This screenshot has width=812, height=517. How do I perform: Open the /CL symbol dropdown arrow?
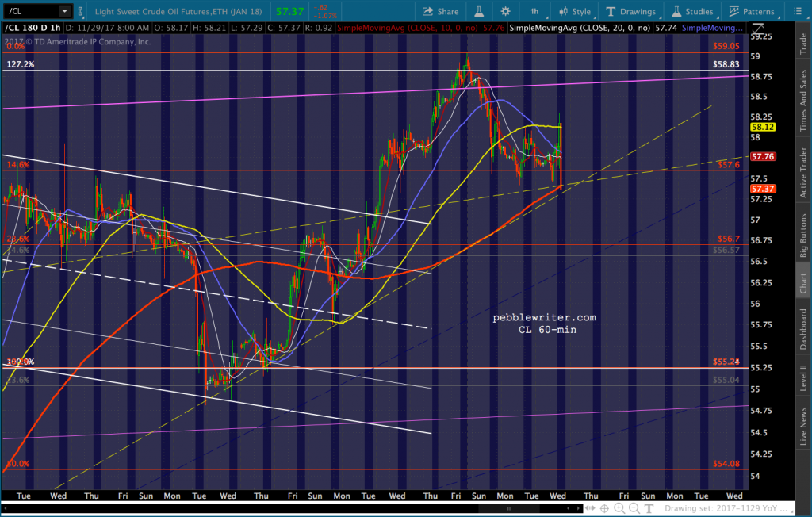click(x=65, y=11)
